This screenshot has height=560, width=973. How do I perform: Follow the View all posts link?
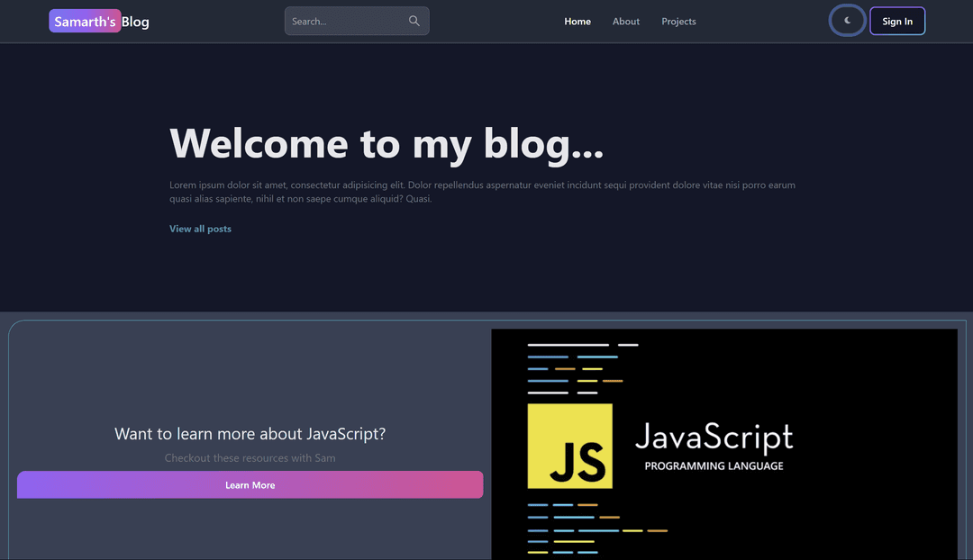pos(200,229)
